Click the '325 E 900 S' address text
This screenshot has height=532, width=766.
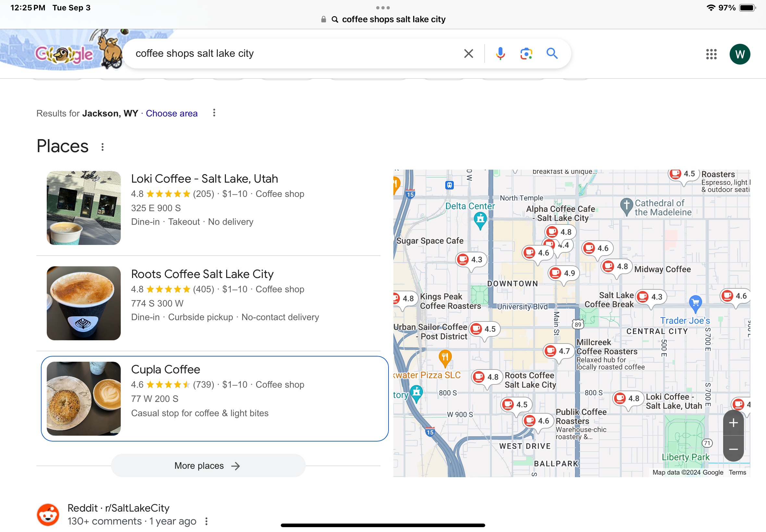coord(156,208)
